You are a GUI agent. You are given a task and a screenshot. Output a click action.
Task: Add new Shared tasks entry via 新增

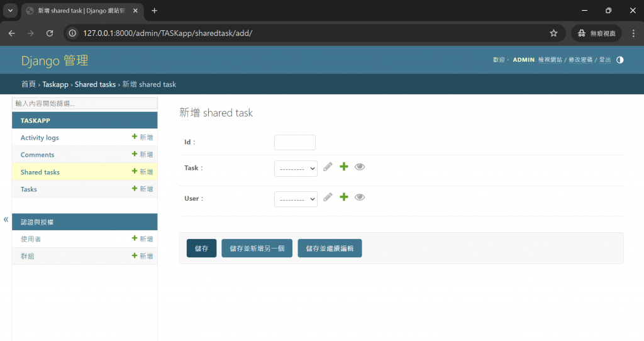coord(143,172)
